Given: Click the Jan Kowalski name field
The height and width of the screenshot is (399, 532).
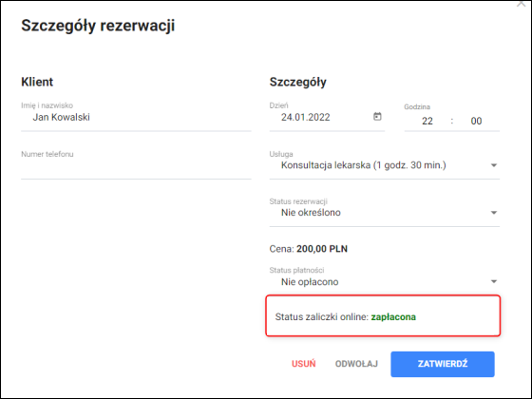Looking at the screenshot, I should click(x=136, y=117).
